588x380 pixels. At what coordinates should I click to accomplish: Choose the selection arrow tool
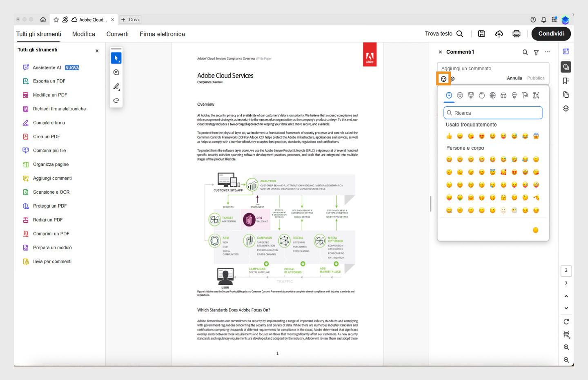116,58
